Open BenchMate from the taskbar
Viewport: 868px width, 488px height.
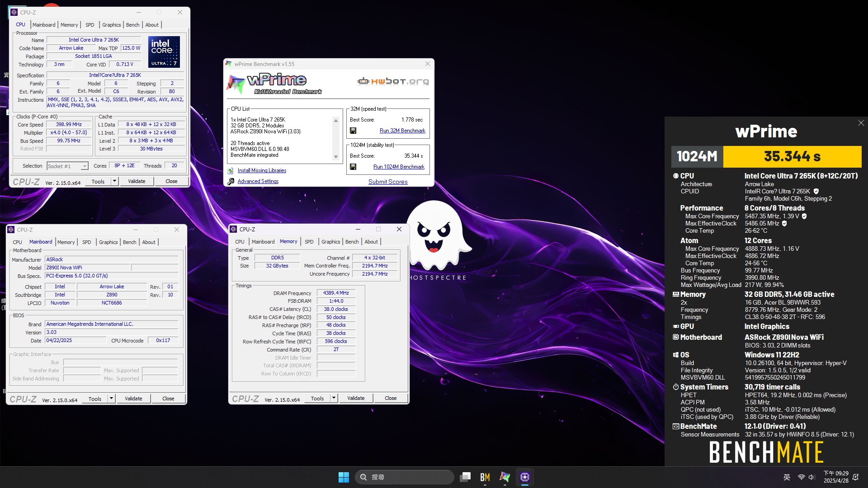coord(485,477)
